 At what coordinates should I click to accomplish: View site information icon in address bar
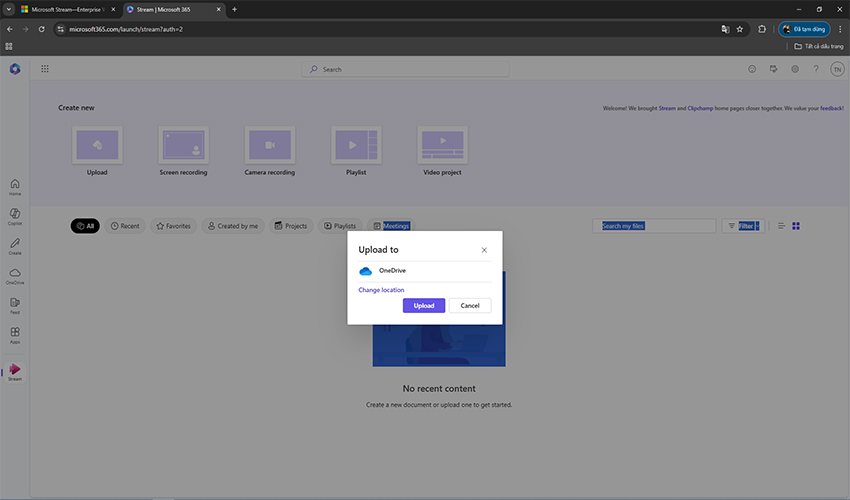[60, 29]
